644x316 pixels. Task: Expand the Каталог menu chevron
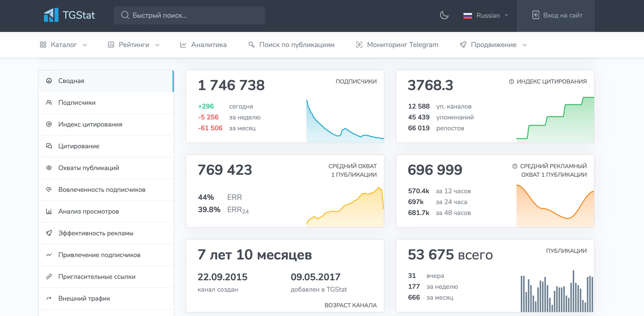(x=85, y=45)
